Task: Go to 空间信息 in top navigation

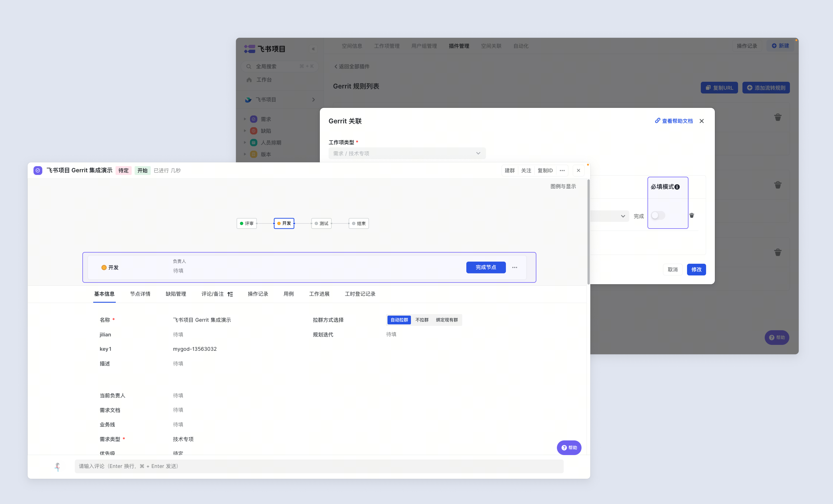Action: pos(352,46)
